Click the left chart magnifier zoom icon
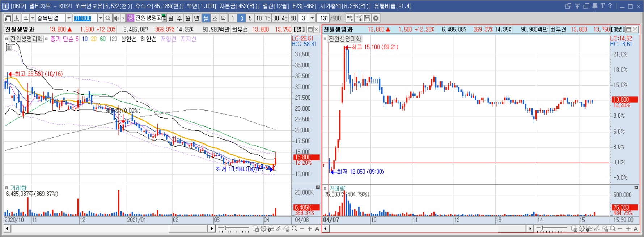 click(x=295, y=229)
